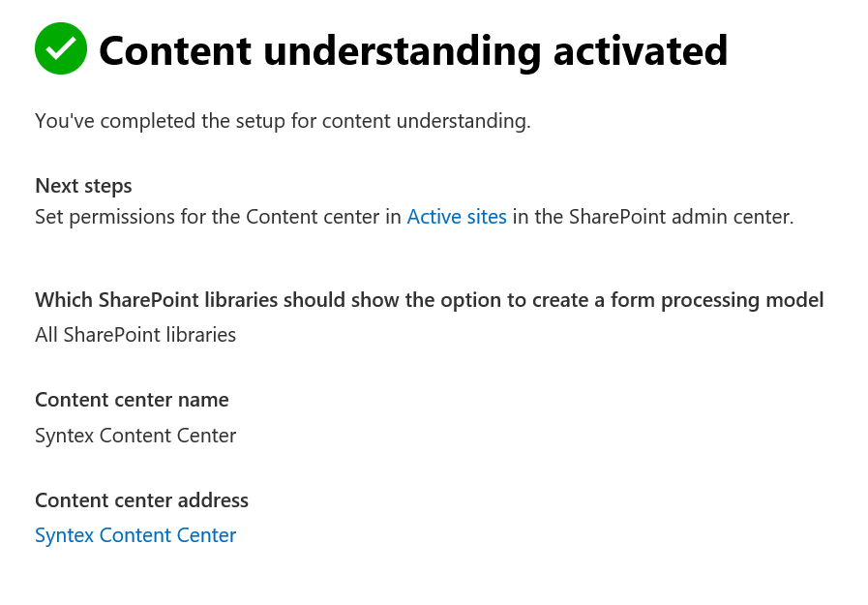Screen dimensions: 868x605
Task: Click the word "activated" in the title
Action: [641, 50]
